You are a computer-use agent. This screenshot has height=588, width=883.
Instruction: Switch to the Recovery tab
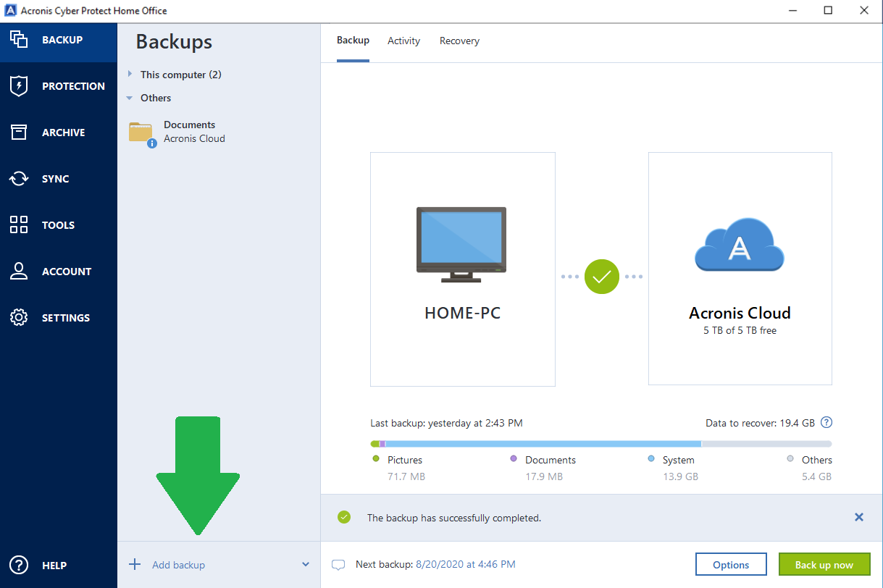(x=459, y=41)
